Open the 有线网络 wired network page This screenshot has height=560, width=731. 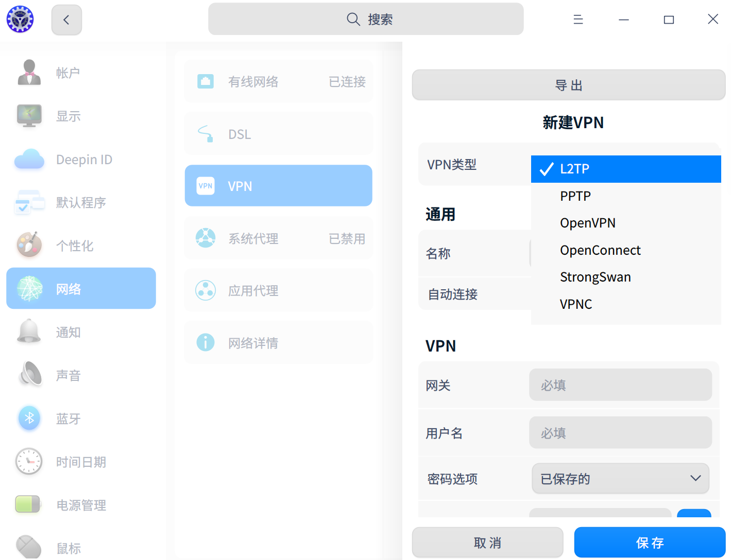click(x=278, y=81)
